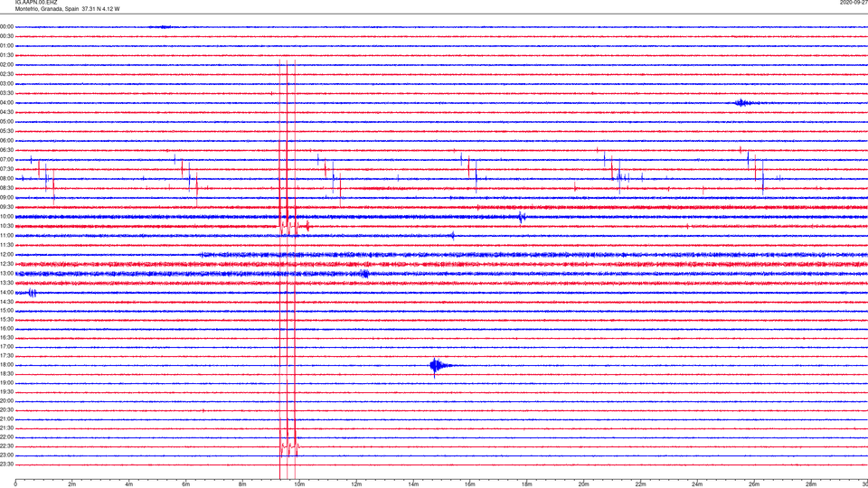
Task: Select the 11:30 trace time label
Action: click(x=6, y=245)
